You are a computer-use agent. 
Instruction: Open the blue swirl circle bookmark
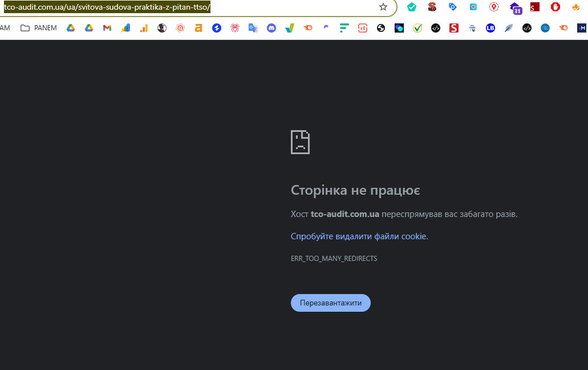click(x=545, y=28)
